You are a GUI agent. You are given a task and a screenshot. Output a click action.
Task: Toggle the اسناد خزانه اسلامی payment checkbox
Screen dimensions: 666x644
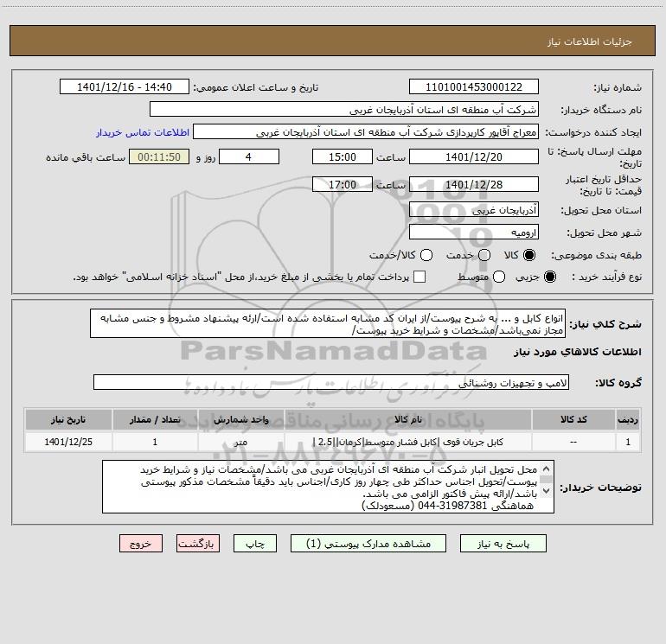pyautogui.click(x=419, y=277)
